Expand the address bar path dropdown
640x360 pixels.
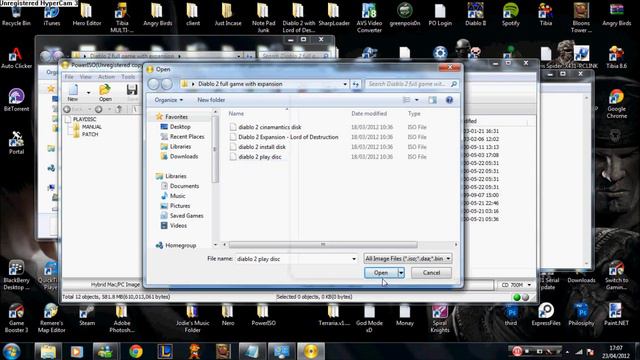coord(345,84)
